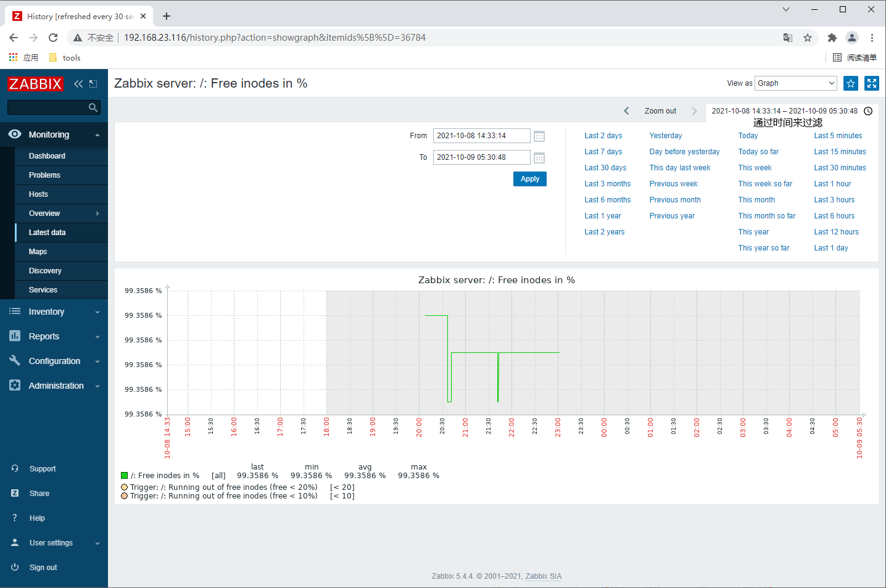Viewport: 886px width, 588px height.
Task: Click the browser back arrow
Action: pyautogui.click(x=14, y=38)
